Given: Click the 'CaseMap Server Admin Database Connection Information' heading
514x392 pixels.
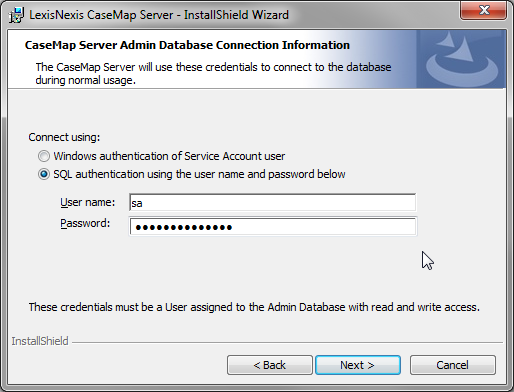Looking at the screenshot, I should coord(187,45).
